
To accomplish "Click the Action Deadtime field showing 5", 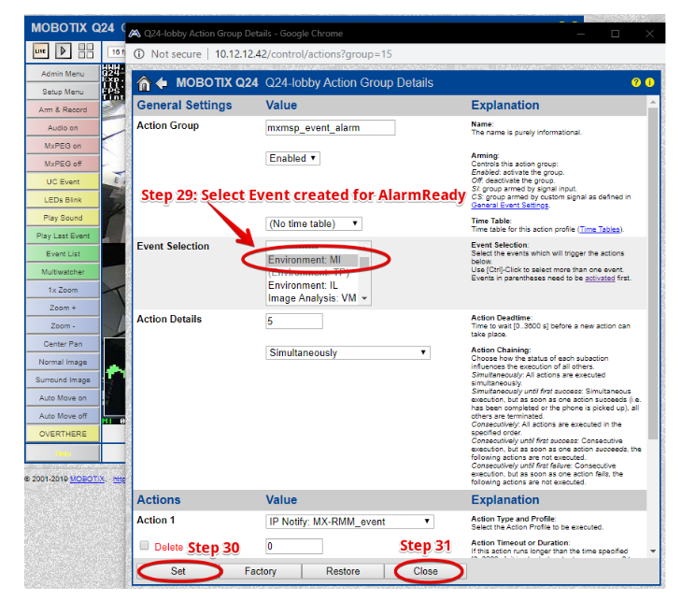I will pyautogui.click(x=294, y=322).
